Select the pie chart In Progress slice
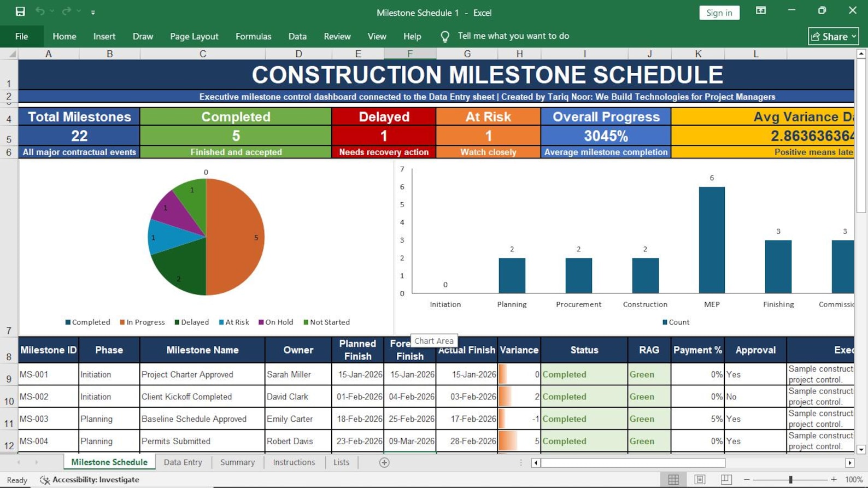Viewport: 868px width, 488px height. (x=235, y=237)
